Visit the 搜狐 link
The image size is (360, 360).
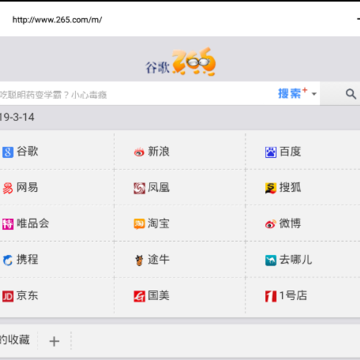click(290, 188)
